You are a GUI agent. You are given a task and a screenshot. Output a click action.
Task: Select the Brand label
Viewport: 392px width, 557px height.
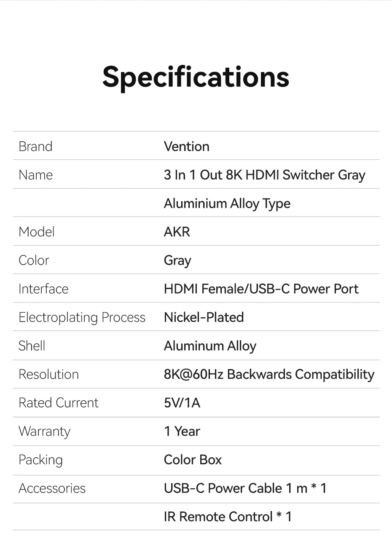pos(35,147)
